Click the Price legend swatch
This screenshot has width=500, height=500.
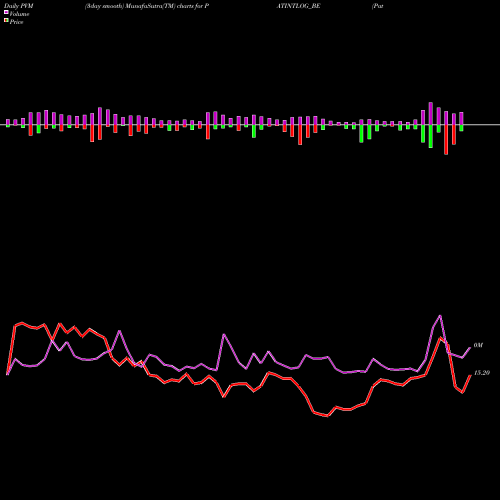pos(6,21)
